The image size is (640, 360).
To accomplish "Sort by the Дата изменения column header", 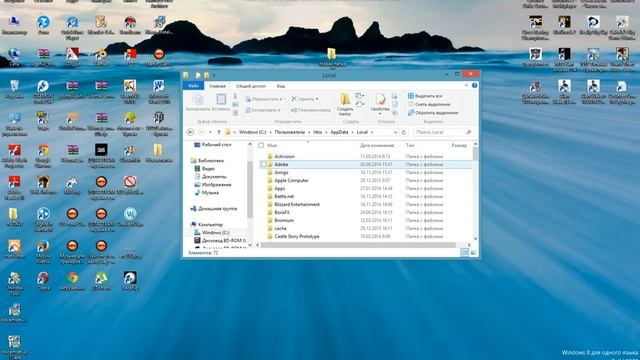I will click(x=377, y=145).
